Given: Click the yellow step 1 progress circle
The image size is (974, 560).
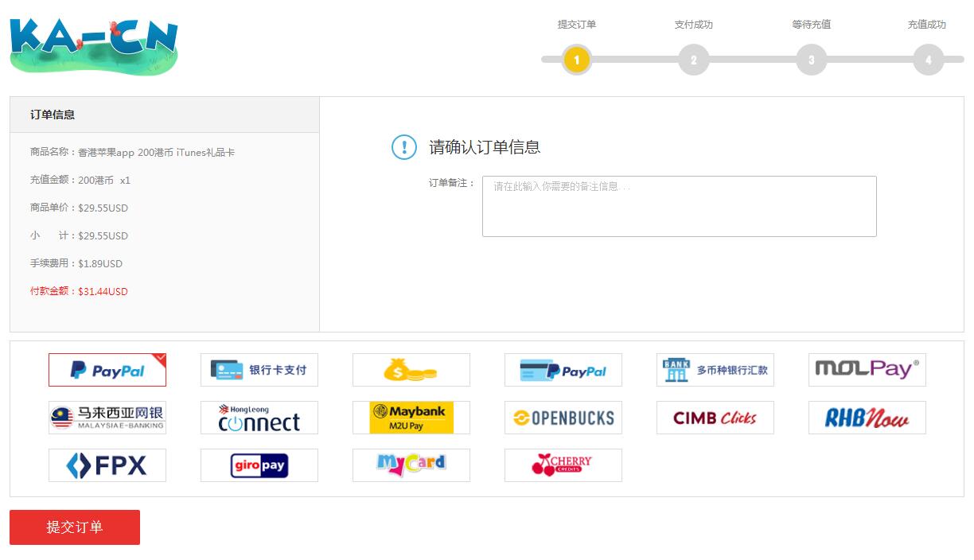Looking at the screenshot, I should click(577, 60).
